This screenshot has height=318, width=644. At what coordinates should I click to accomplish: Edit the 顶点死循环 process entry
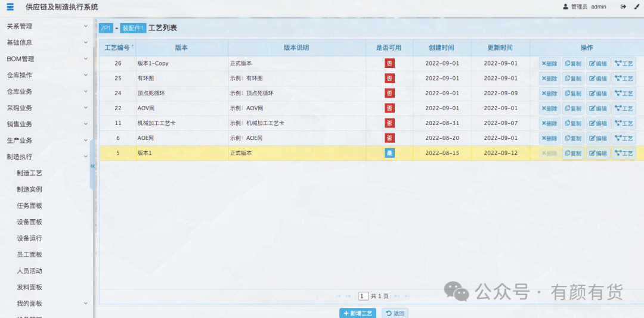pyautogui.click(x=597, y=93)
